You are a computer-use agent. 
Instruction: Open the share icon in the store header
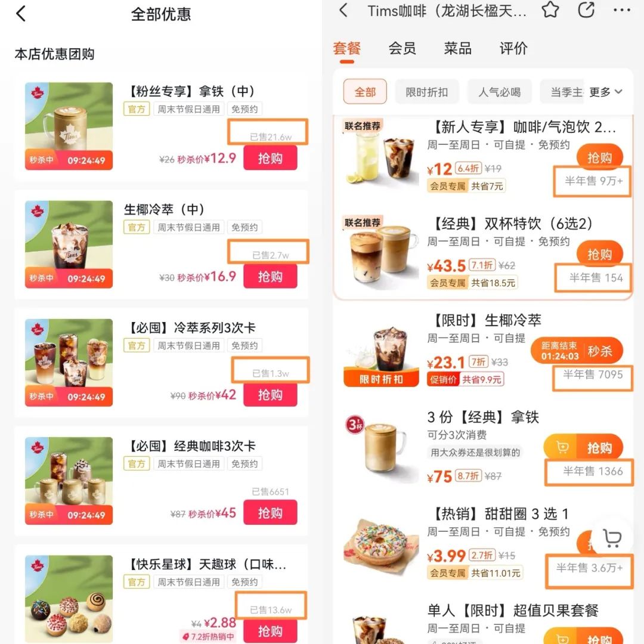click(586, 10)
